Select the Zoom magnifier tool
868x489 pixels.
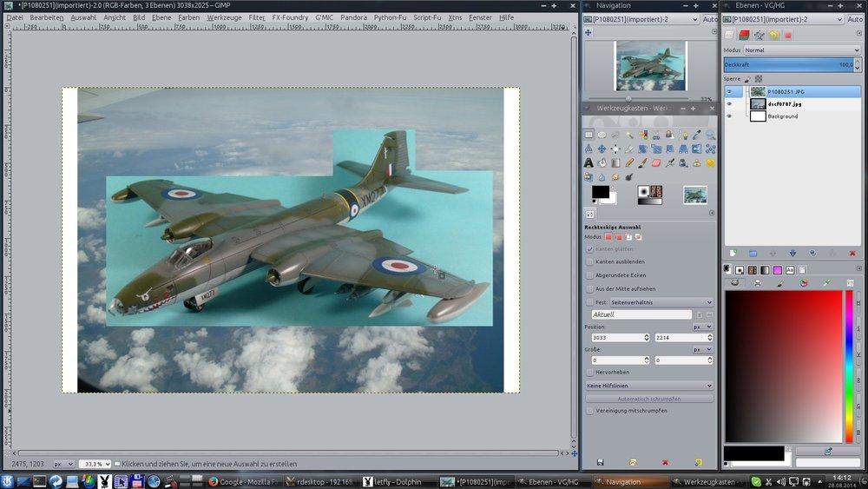(x=710, y=135)
